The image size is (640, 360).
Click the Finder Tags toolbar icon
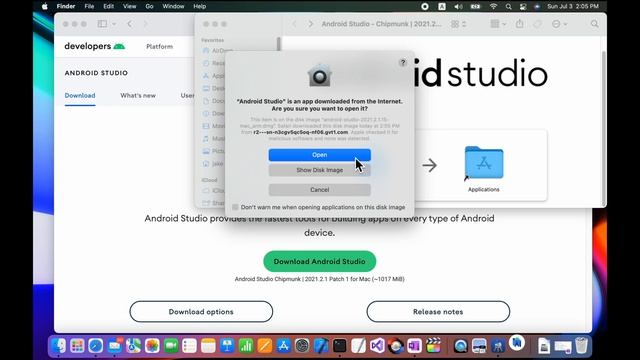point(538,24)
